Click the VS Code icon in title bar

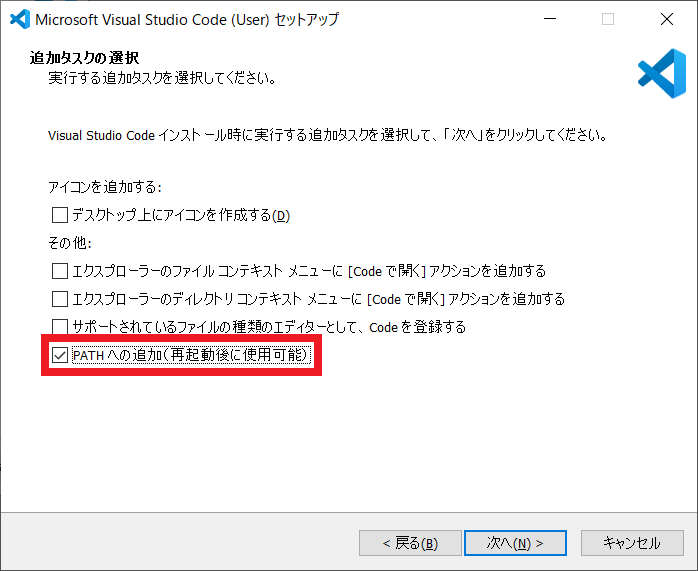point(20,19)
